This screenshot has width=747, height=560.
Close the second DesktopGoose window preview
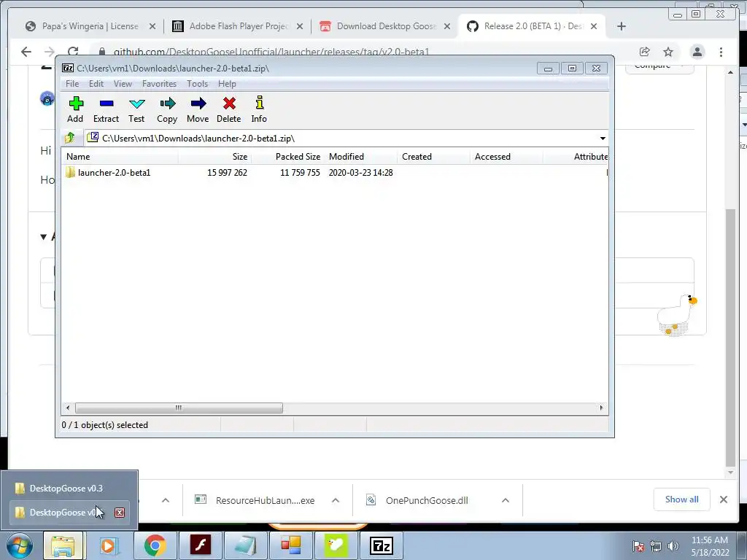[120, 513]
